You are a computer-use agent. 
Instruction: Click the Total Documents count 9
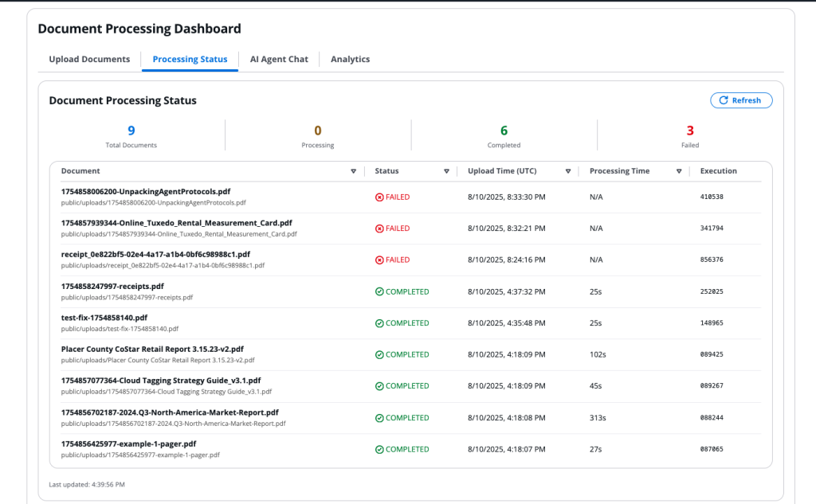tap(131, 130)
